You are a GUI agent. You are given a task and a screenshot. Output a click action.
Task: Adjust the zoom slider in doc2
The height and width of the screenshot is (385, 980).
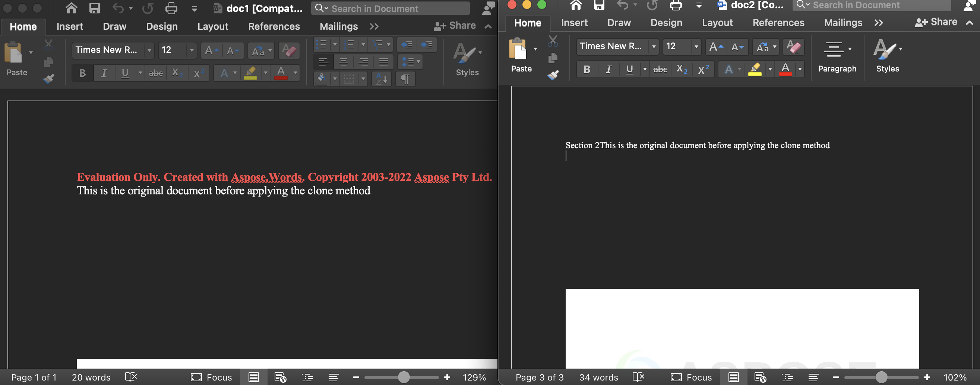pos(882,377)
